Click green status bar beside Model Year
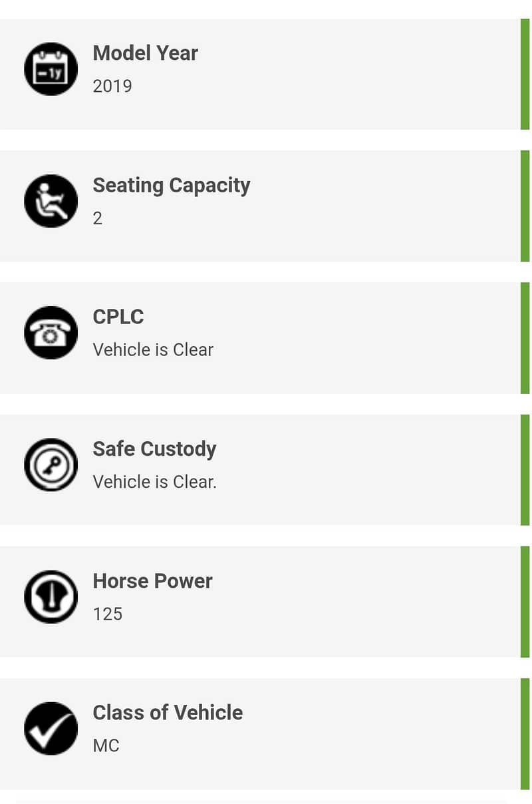The image size is (532, 804). (x=525, y=75)
